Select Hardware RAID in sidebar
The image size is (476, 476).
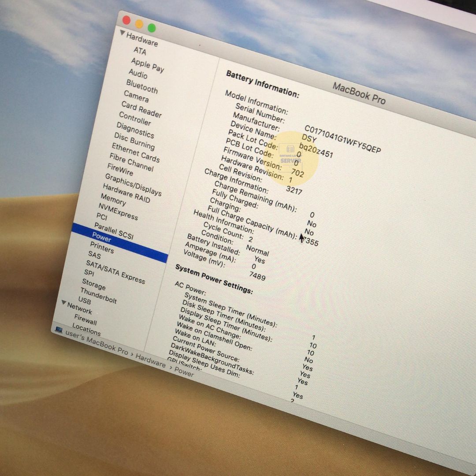point(126,193)
